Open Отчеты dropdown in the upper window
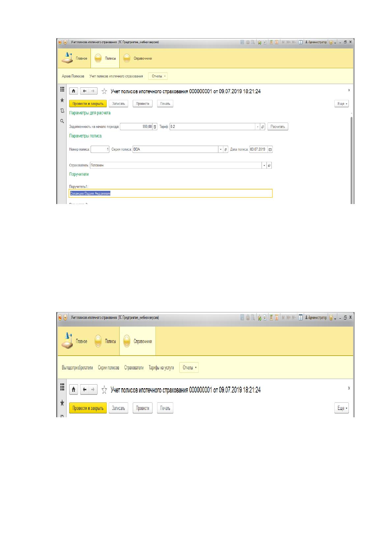The image size is (392, 555). point(158,76)
